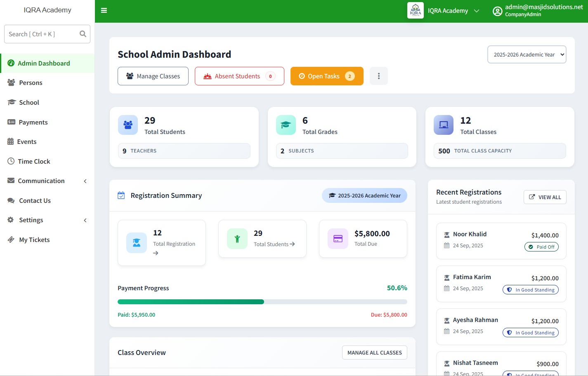
Task: Click the green Total Students child icon
Action: tap(237, 239)
